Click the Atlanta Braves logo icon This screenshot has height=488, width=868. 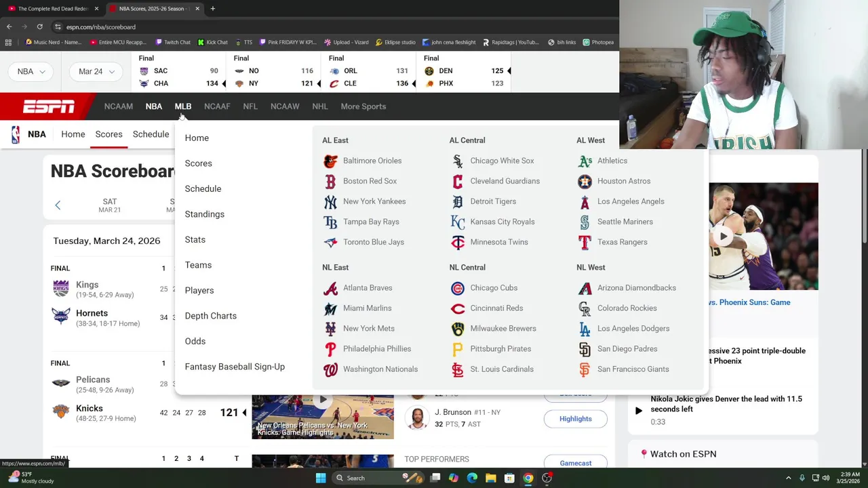330,288
